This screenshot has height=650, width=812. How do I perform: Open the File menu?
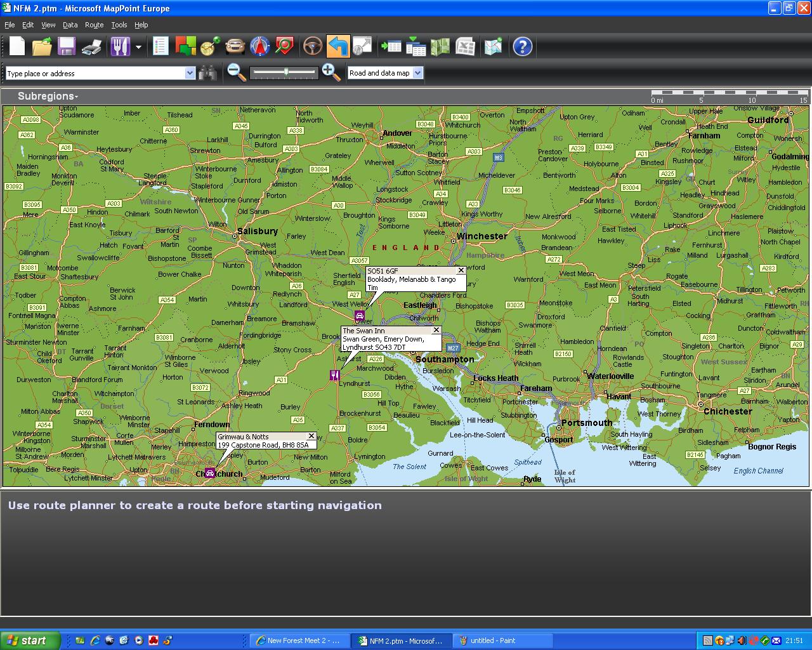pos(10,25)
